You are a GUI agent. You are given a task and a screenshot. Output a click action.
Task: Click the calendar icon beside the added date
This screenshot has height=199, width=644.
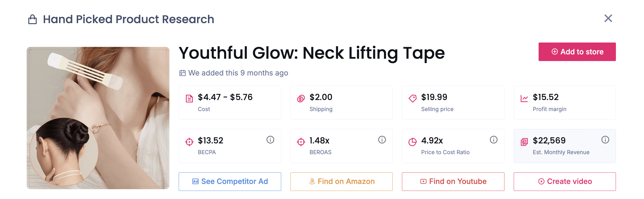[x=182, y=73]
